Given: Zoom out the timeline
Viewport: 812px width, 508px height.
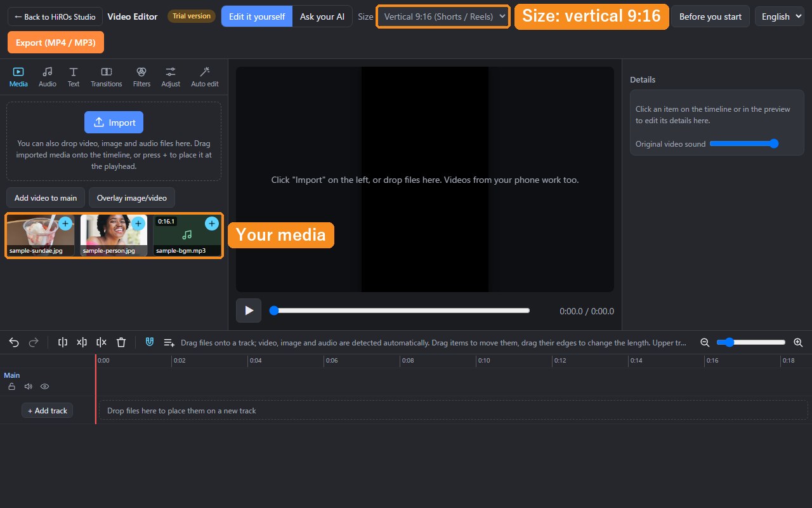Looking at the screenshot, I should pos(705,342).
